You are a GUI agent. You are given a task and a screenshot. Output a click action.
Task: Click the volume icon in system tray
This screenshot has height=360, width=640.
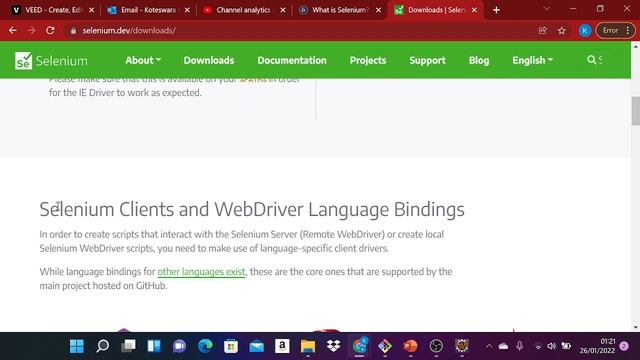551,346
